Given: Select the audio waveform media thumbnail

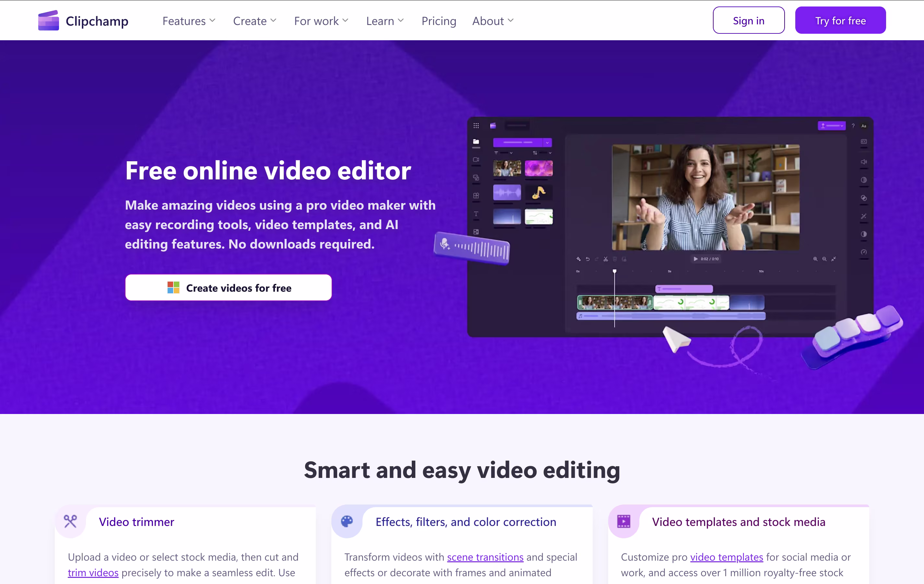Looking at the screenshot, I should pos(507,192).
